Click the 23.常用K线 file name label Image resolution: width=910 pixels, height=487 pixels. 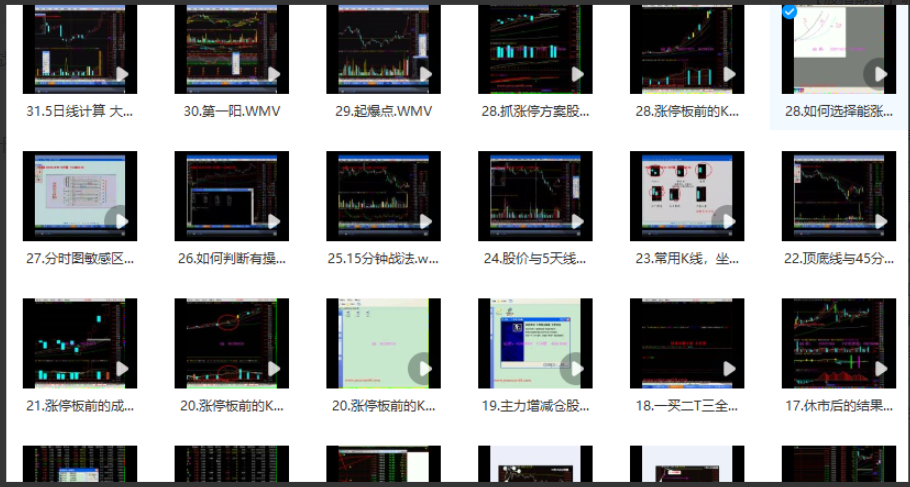tap(687, 258)
